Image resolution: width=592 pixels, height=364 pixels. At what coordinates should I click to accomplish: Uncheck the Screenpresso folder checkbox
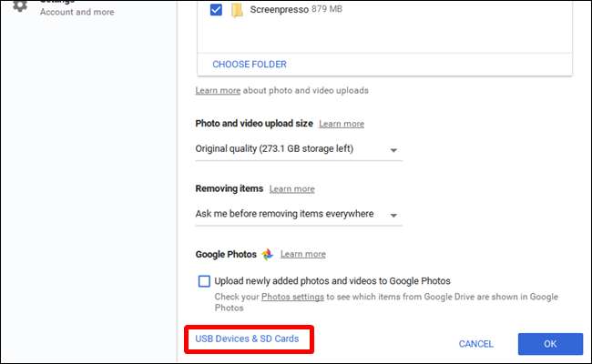click(216, 10)
